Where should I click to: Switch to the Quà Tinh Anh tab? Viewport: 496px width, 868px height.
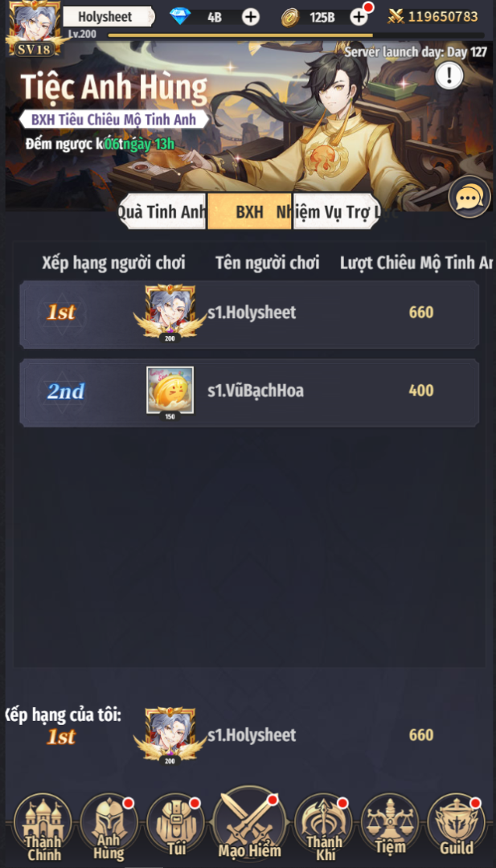pyautogui.click(x=162, y=211)
